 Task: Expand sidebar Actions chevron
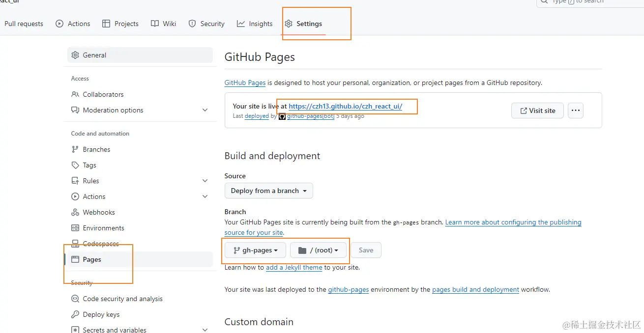tap(205, 196)
